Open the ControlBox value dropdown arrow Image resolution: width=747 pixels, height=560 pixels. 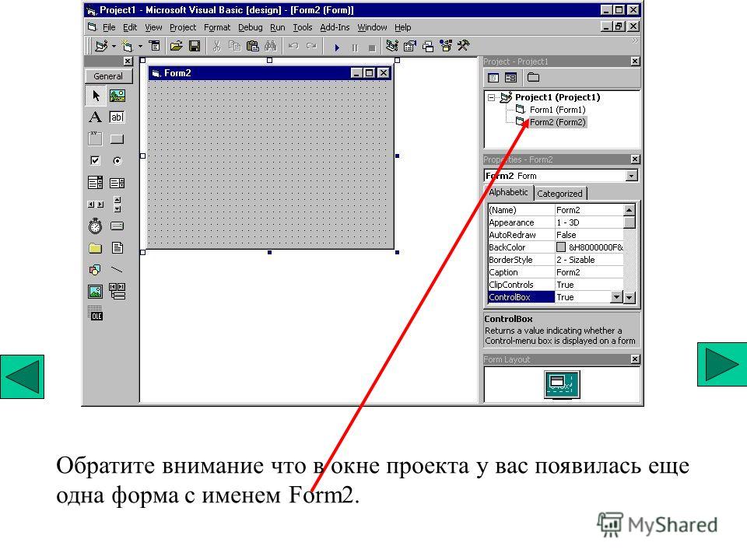pyautogui.click(x=616, y=297)
